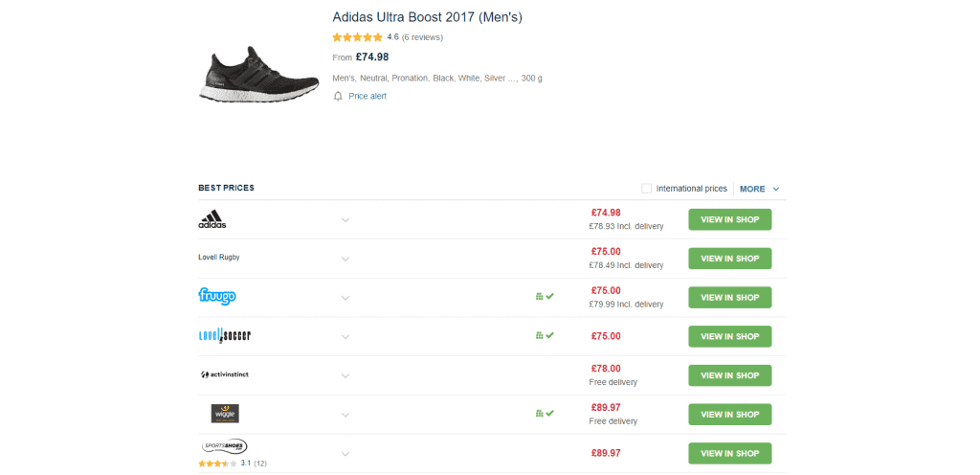
Task: Open the Adidas shop logo
Action: coord(212,219)
